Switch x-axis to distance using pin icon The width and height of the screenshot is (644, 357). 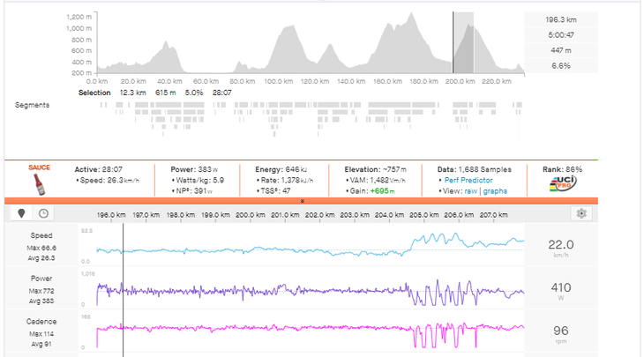[x=22, y=213]
